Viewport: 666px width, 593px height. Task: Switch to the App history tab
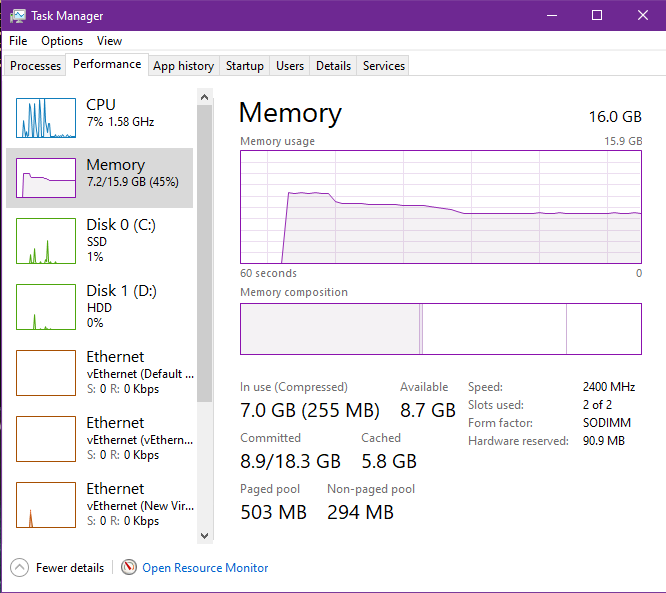(x=183, y=66)
